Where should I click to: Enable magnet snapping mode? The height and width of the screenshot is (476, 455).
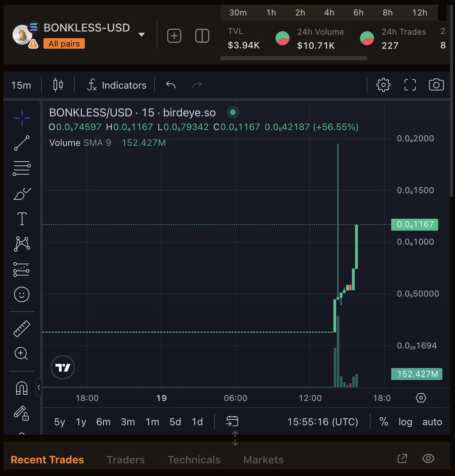(x=21, y=388)
